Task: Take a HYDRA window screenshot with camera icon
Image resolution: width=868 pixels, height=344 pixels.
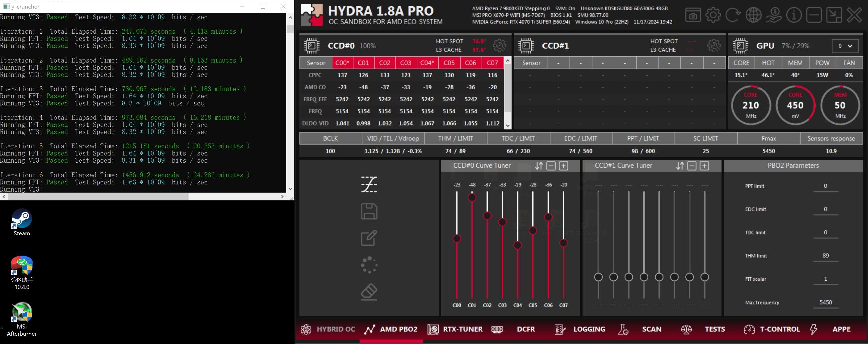Action: [693, 15]
